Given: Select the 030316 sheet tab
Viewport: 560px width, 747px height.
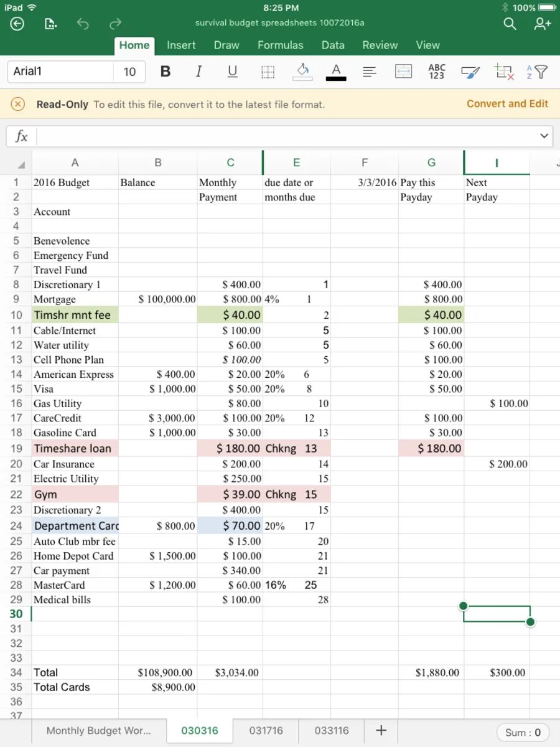Looking at the screenshot, I should pos(200,731).
